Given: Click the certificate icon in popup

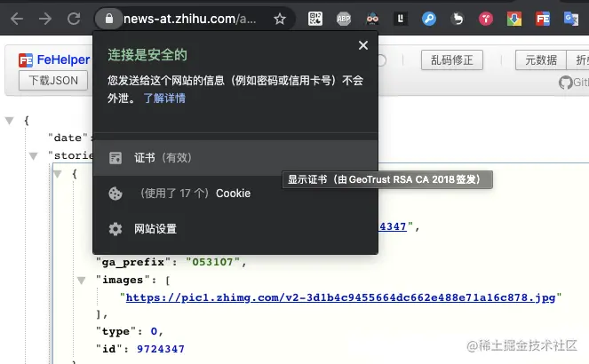Looking at the screenshot, I should [115, 158].
